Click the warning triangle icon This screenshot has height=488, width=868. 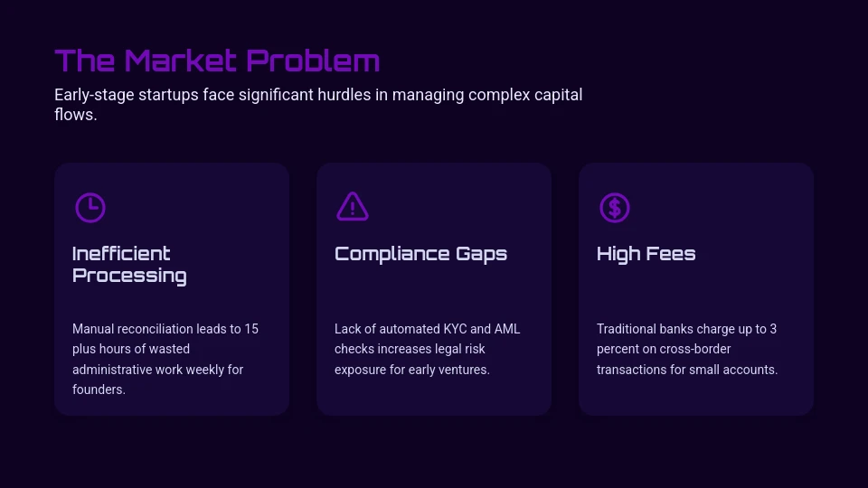tap(353, 207)
